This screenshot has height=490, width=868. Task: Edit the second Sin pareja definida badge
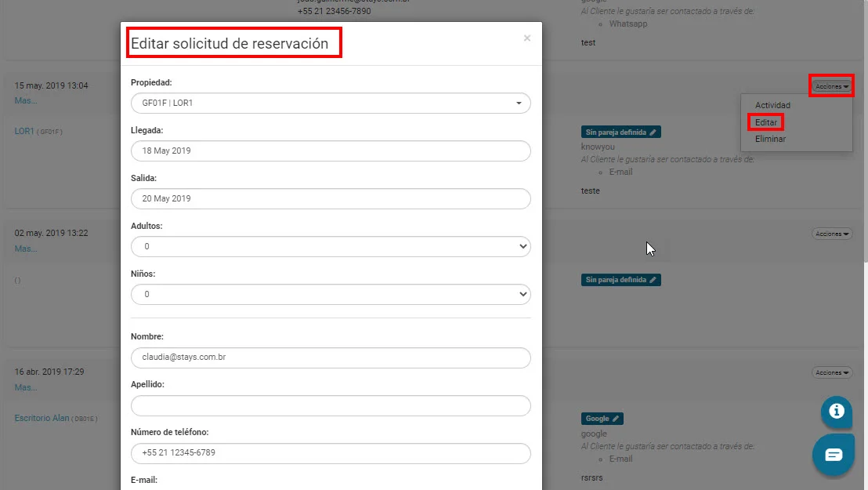tap(621, 279)
